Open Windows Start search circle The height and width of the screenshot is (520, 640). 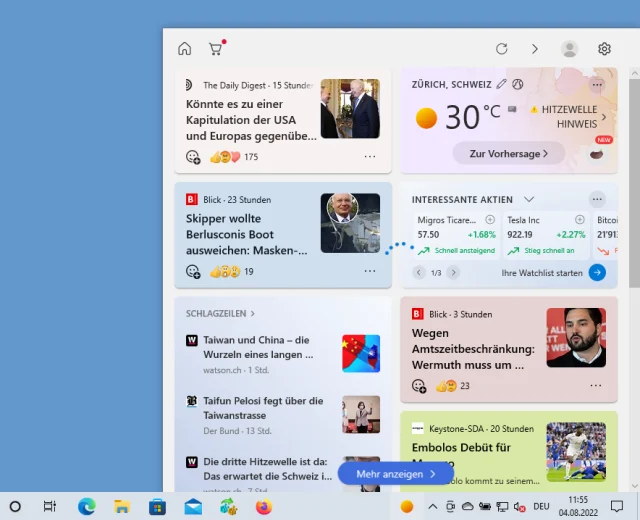pyautogui.click(x=15, y=507)
